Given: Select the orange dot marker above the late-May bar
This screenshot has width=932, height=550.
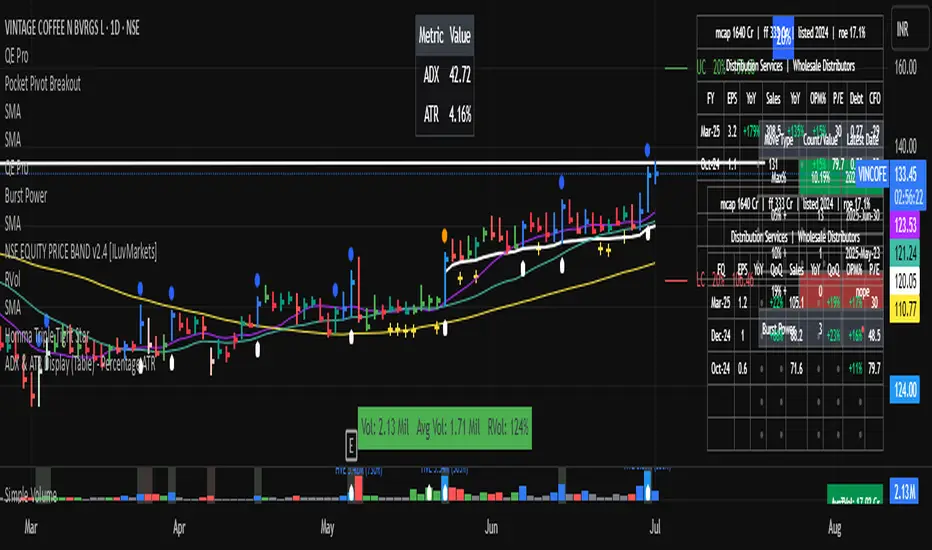Looking at the screenshot, I should coord(445,235).
